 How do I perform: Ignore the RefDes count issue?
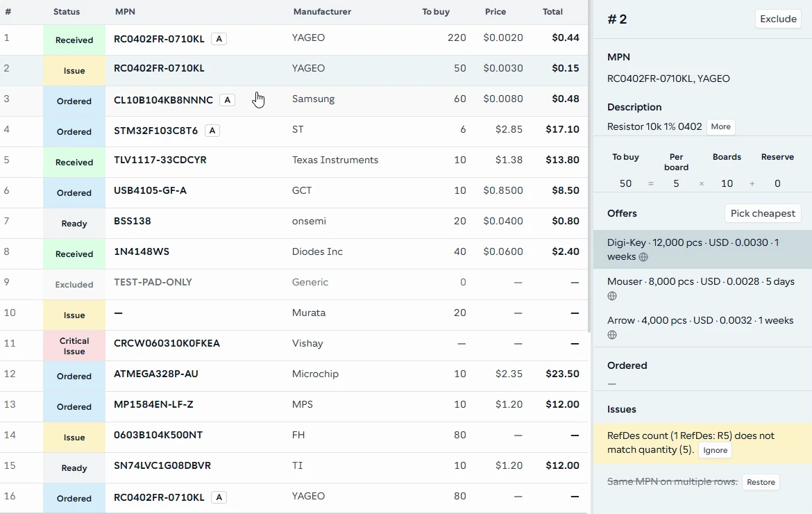(715, 450)
